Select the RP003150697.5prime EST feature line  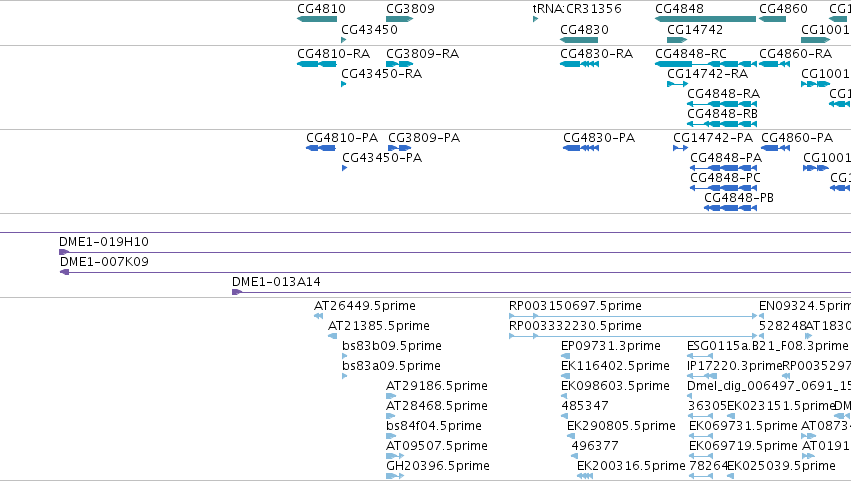coord(633,315)
